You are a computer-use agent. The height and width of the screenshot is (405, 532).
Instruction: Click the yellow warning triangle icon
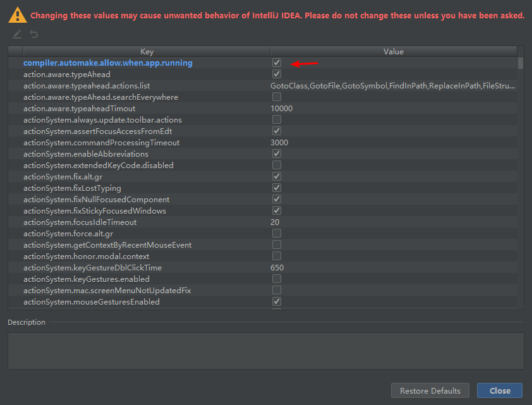[18, 15]
